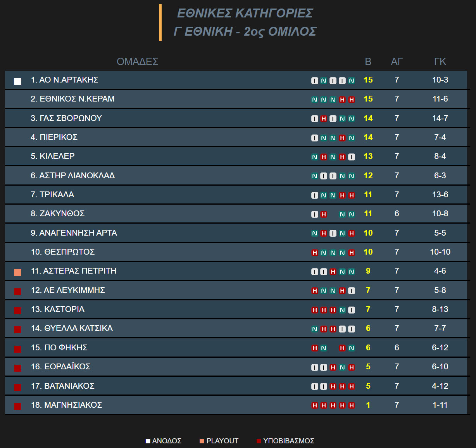Click the 13 points value for ΚΙΛΕΛΕΡ

pos(368,156)
